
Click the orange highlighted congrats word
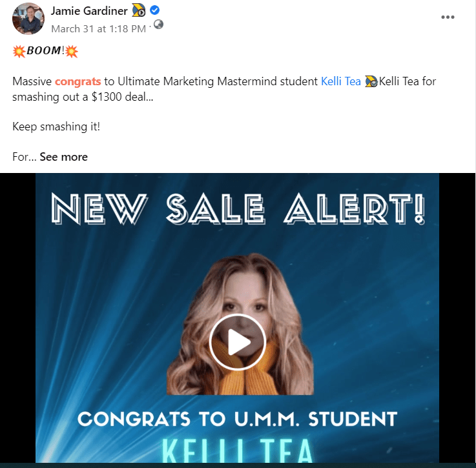click(x=78, y=81)
